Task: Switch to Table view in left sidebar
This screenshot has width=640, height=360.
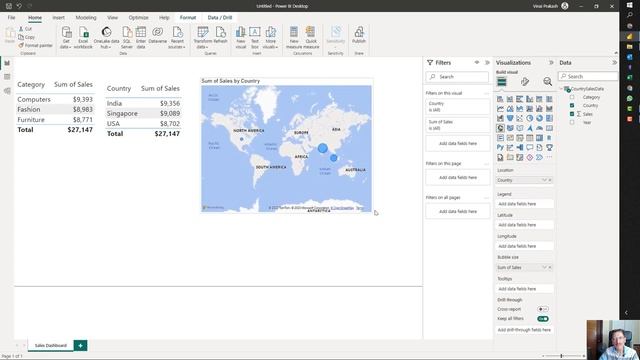Action: [7, 77]
